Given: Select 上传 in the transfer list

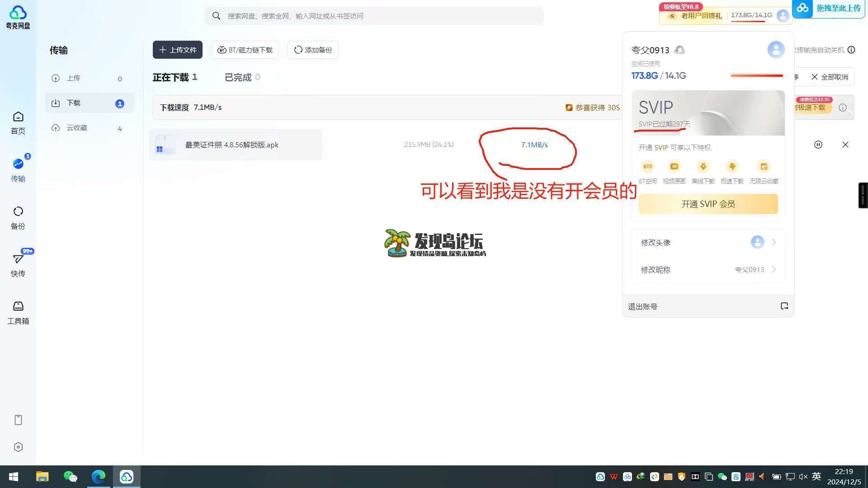Looking at the screenshot, I should [90, 78].
